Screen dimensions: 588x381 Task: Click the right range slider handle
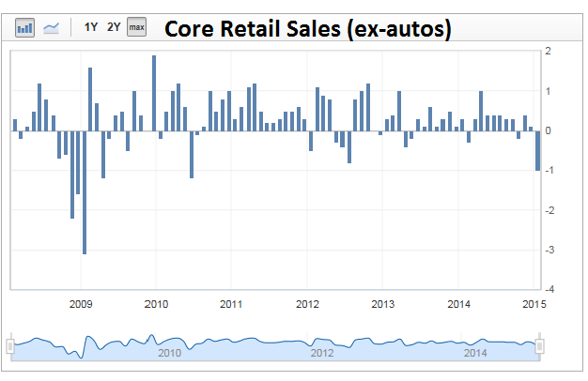coord(540,346)
